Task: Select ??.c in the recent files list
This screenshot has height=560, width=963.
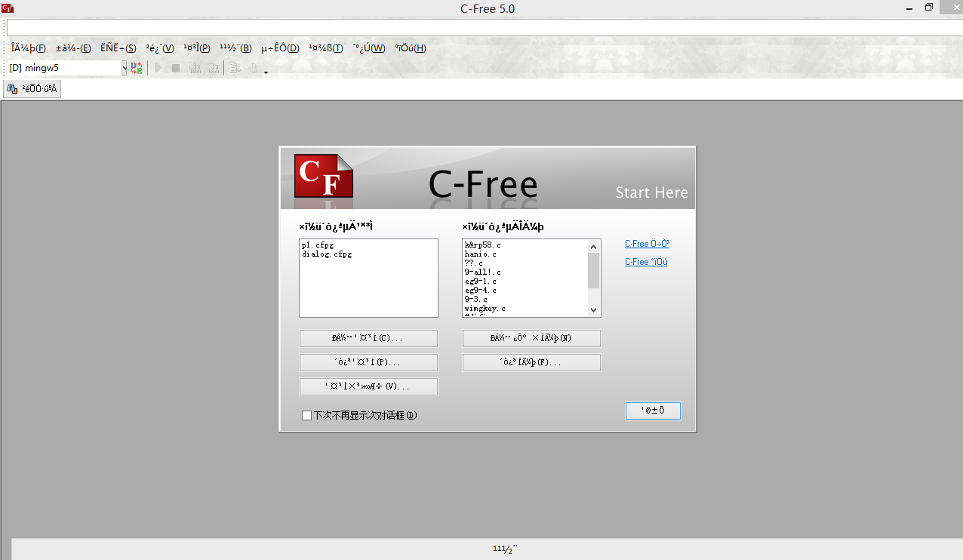Action: pos(473,263)
